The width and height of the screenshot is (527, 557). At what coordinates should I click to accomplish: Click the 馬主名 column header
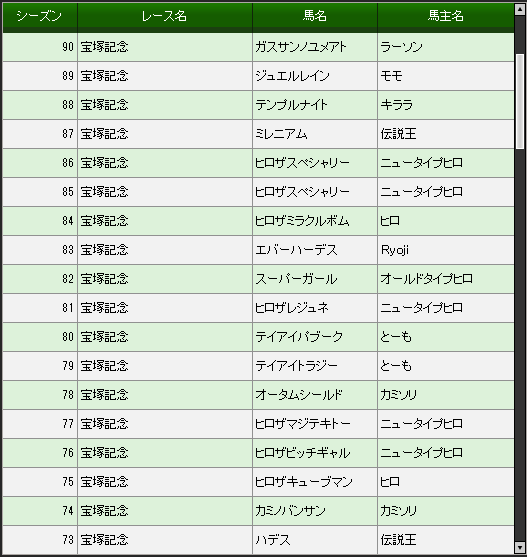[x=446, y=16]
